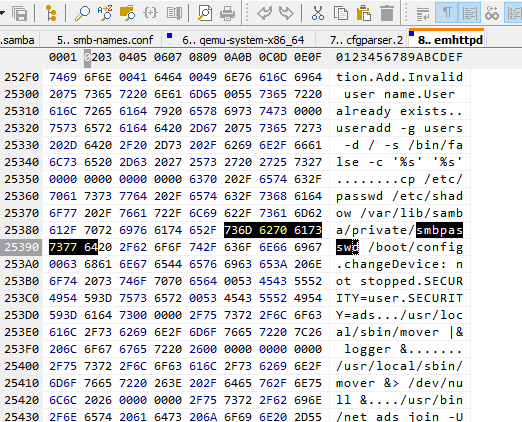This screenshot has width=522, height=422.
Task: Click hex value 593D in row 253C0
Action: pyautogui.click(x=98, y=298)
